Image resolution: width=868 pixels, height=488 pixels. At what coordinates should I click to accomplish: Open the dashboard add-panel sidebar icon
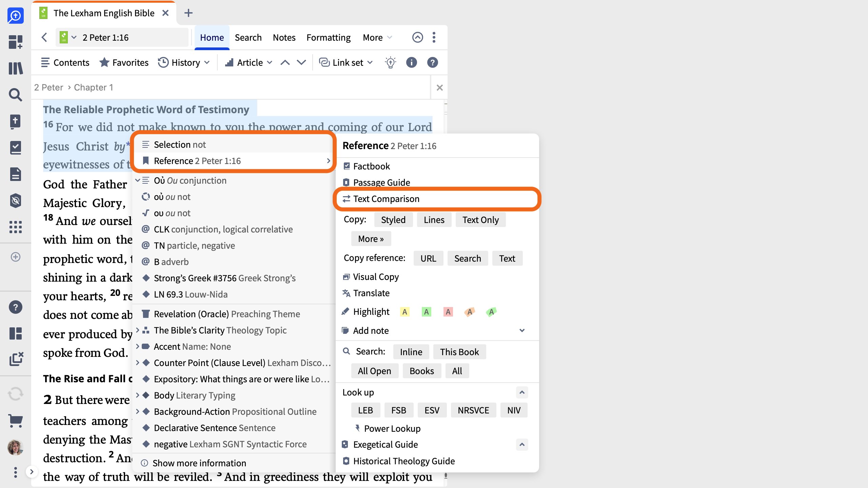16,42
